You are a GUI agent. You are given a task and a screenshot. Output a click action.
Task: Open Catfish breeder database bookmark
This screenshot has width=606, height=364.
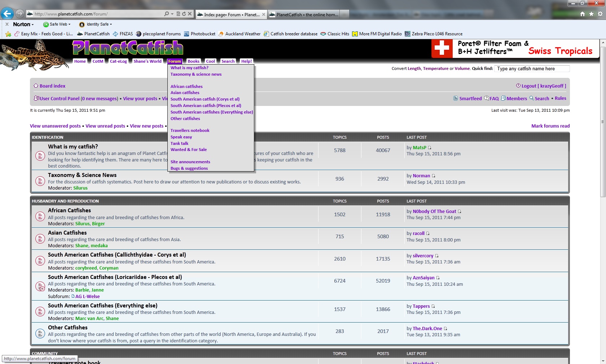coord(291,34)
